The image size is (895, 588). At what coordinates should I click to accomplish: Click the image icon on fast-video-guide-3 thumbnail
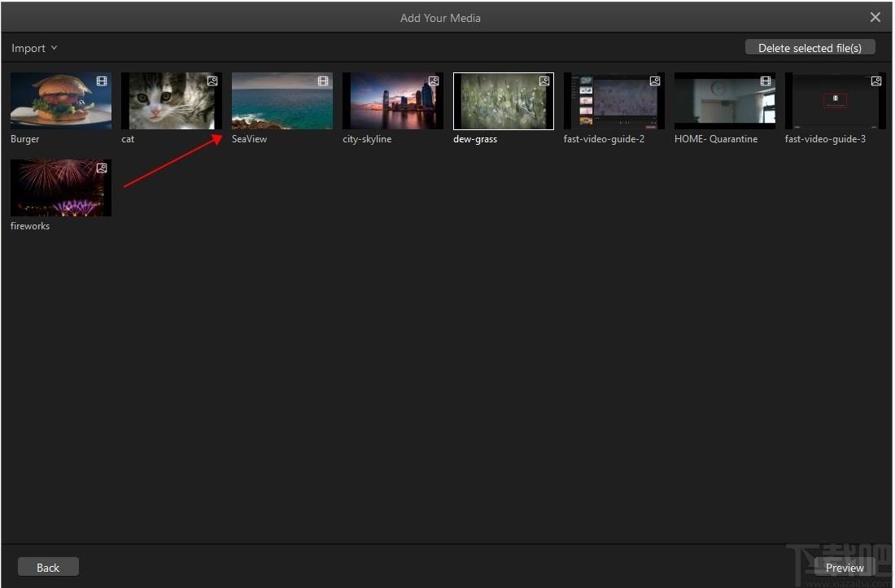[876, 81]
